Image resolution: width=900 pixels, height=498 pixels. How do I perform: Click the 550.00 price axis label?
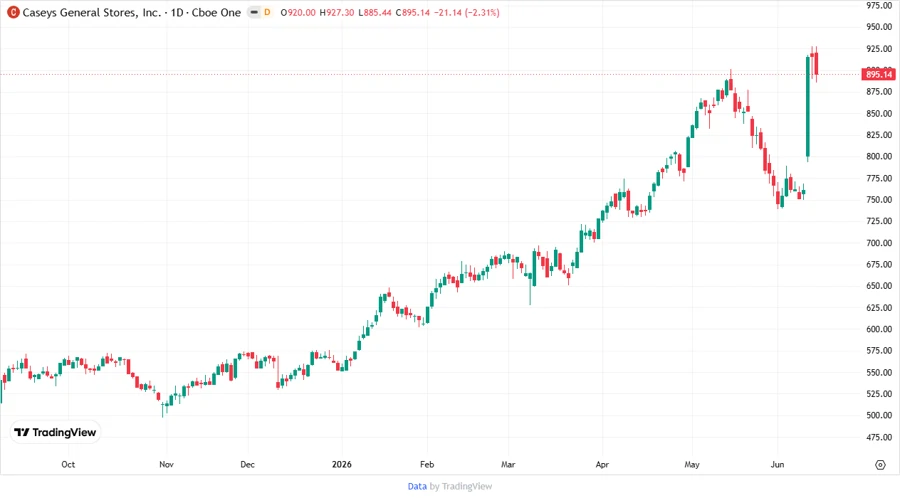click(879, 372)
